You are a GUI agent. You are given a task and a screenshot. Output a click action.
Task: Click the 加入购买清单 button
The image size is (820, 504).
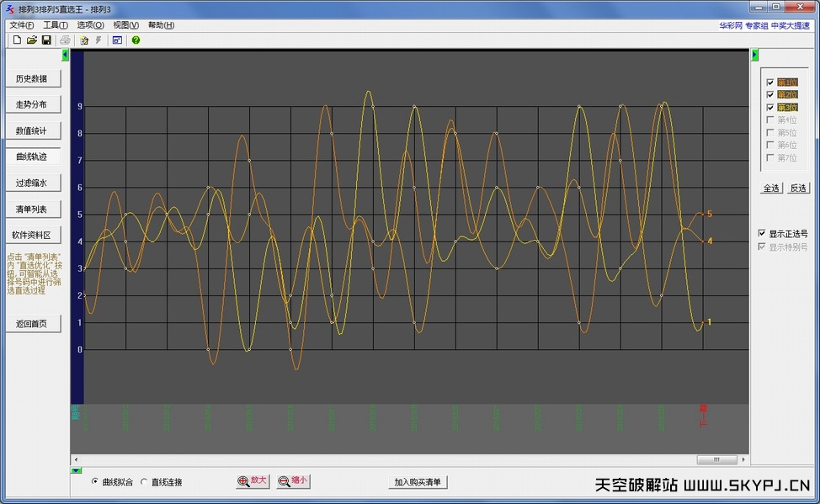click(419, 482)
